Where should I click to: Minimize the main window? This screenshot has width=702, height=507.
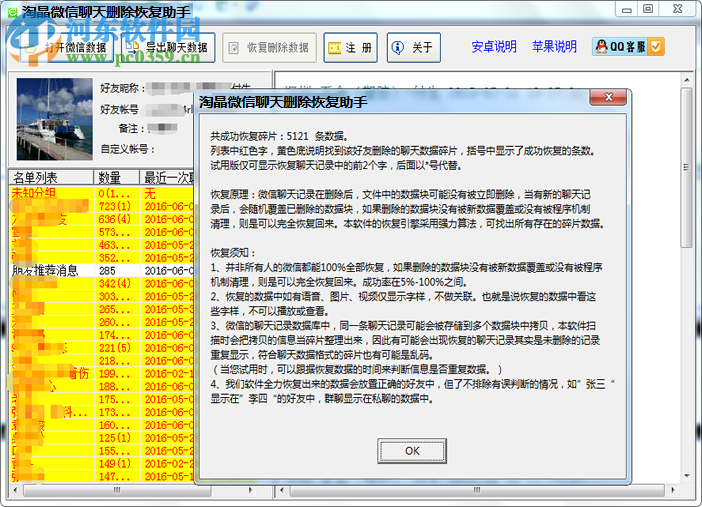pos(627,9)
